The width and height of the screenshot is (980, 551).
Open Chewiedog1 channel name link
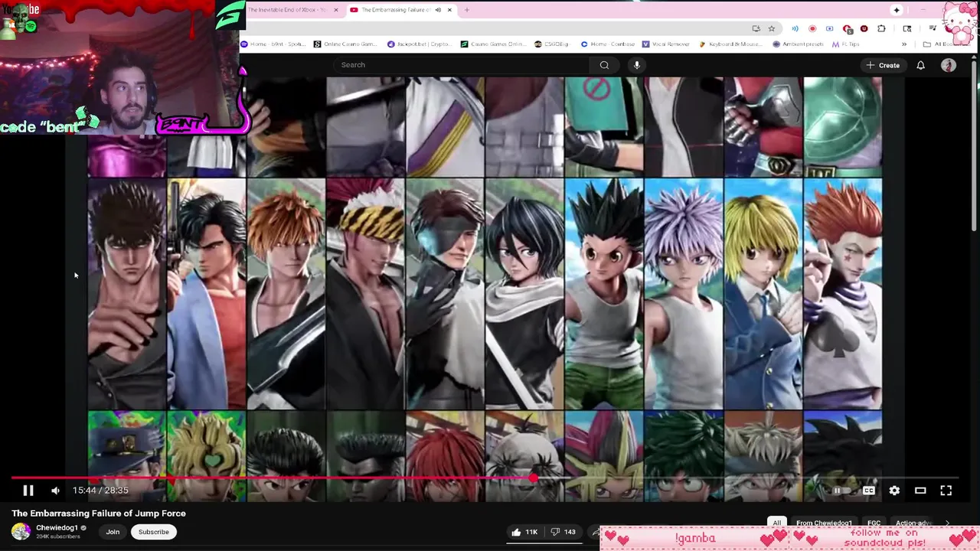(57, 528)
